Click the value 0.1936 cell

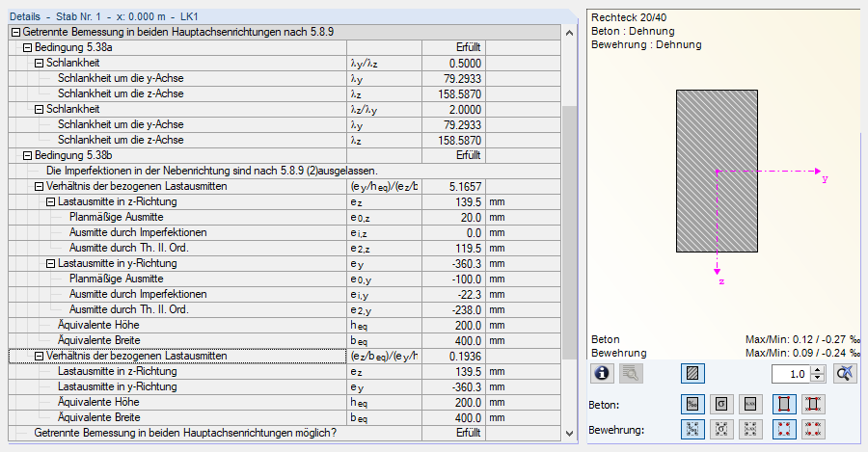pos(453,357)
